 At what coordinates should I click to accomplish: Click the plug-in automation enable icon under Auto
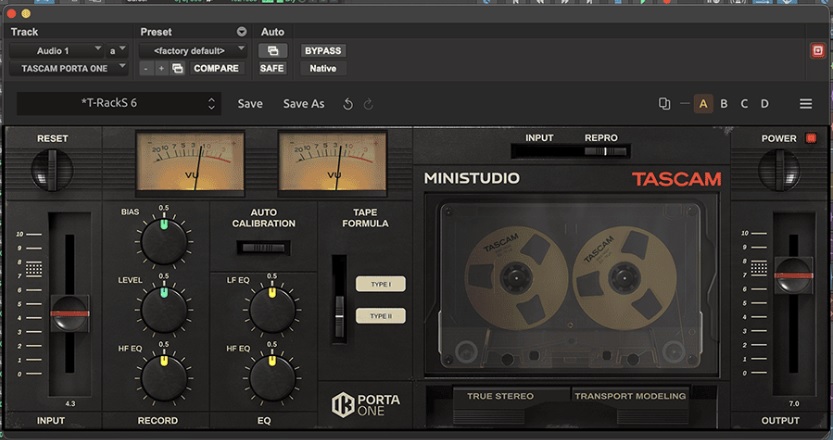click(273, 50)
